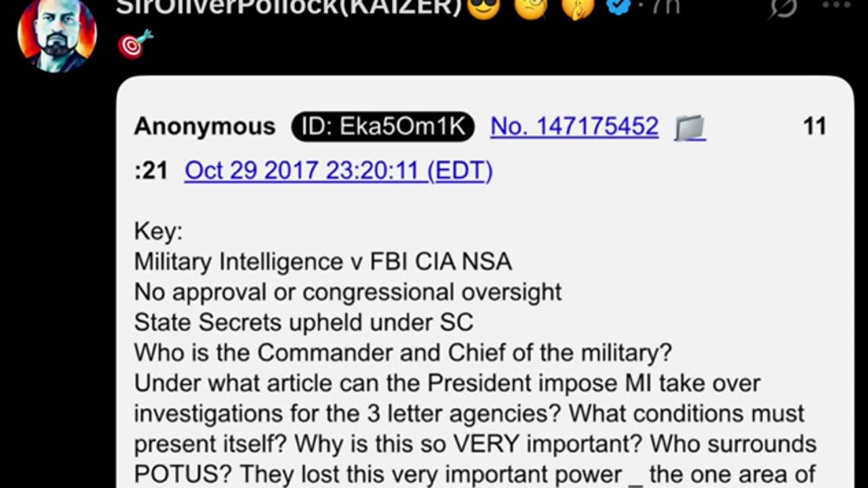
Task: Tap the sunglasses face emoji
Action: click(484, 7)
